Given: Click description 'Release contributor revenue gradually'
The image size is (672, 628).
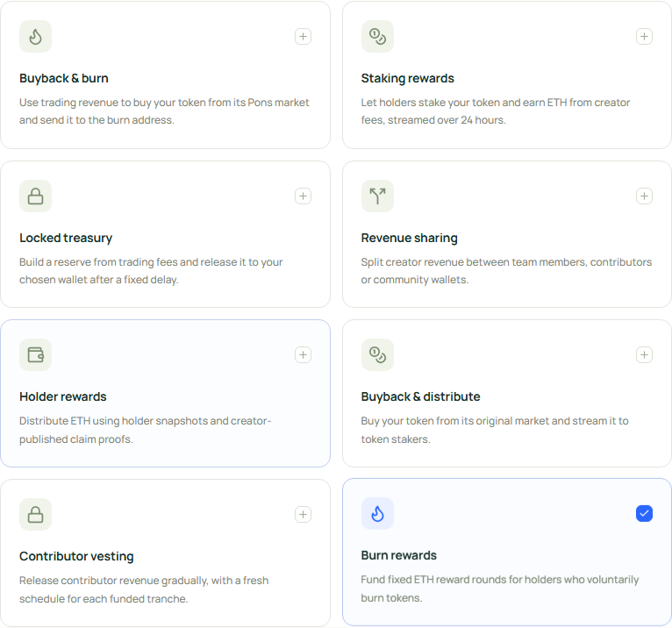Looking at the screenshot, I should 144,590.
